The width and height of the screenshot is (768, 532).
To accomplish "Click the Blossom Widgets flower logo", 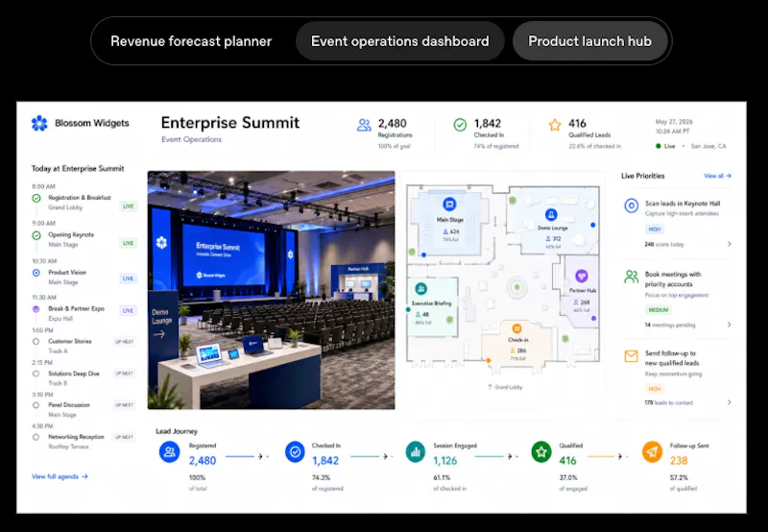I will point(39,124).
